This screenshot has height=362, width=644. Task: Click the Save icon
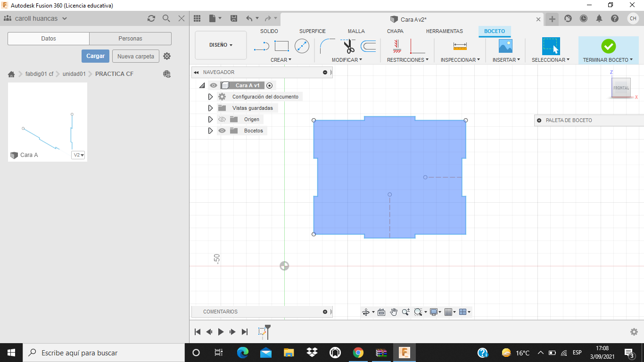click(233, 18)
